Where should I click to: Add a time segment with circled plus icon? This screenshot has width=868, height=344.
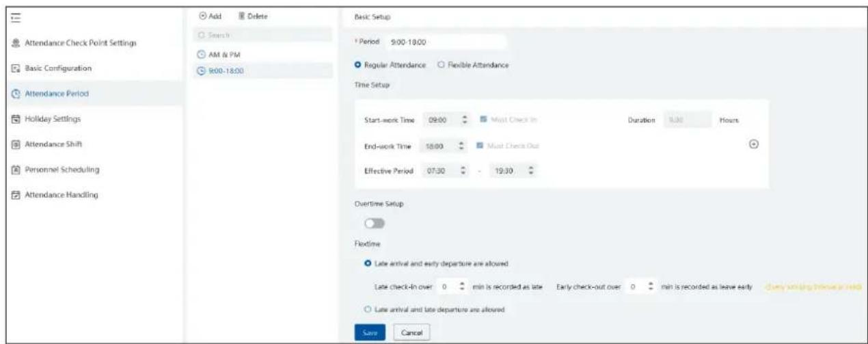754,144
